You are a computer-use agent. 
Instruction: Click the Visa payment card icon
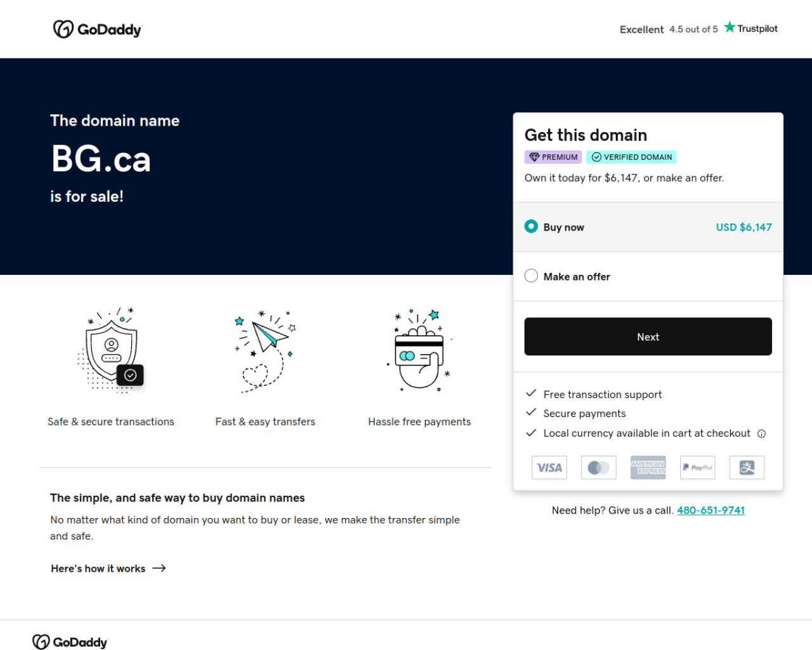549,468
